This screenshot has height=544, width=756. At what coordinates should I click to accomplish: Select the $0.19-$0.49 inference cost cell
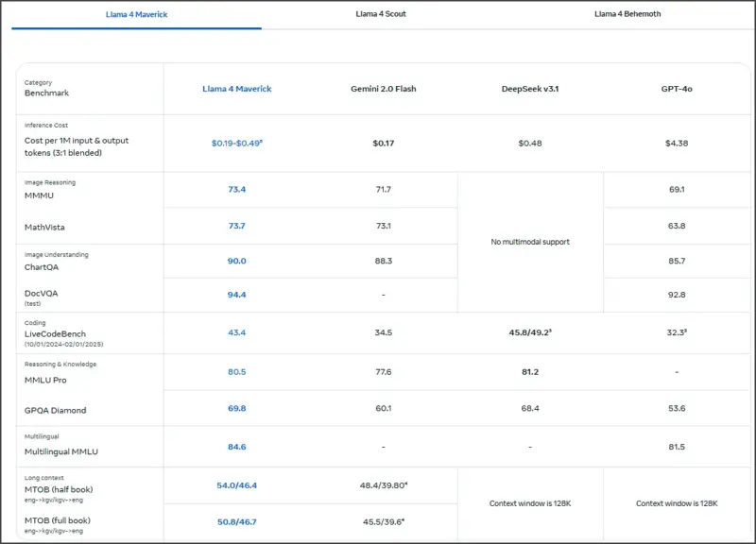point(237,144)
